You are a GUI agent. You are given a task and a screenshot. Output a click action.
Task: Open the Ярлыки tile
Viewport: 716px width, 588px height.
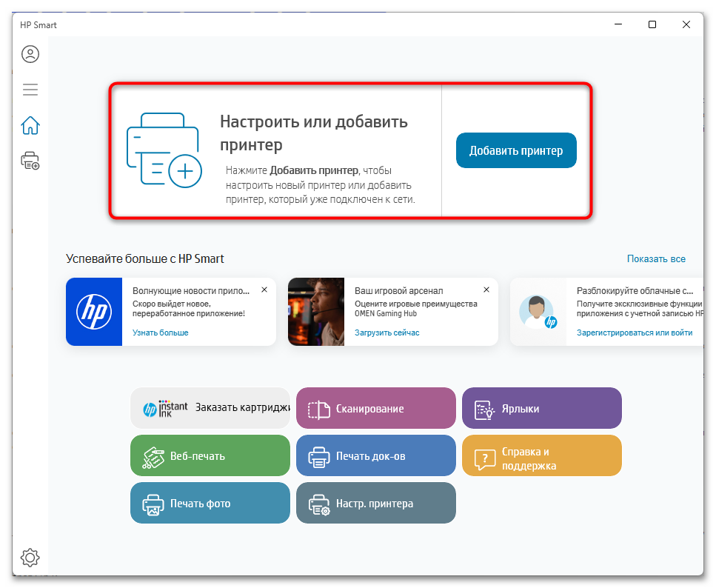541,408
